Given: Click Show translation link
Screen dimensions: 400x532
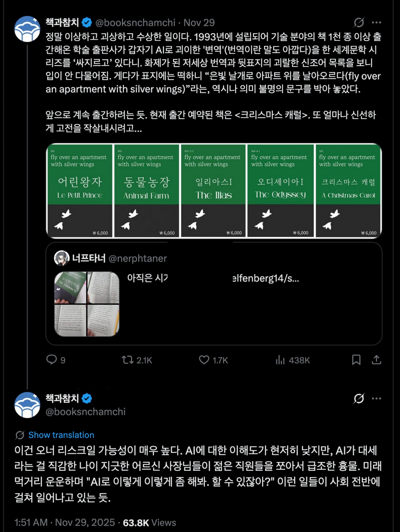Looking at the screenshot, I should [61, 435].
